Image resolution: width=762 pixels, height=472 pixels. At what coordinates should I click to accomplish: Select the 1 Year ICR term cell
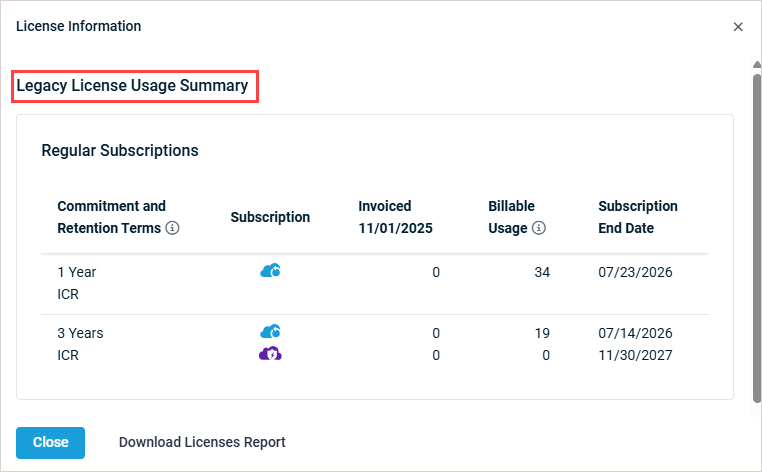[76, 283]
